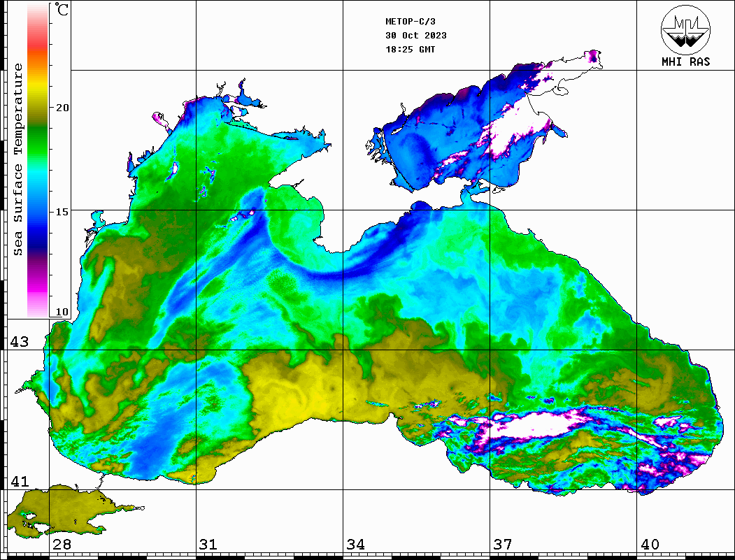Click the '18:25 GMT' time text
Screen dimensions: 735x560
[410, 49]
